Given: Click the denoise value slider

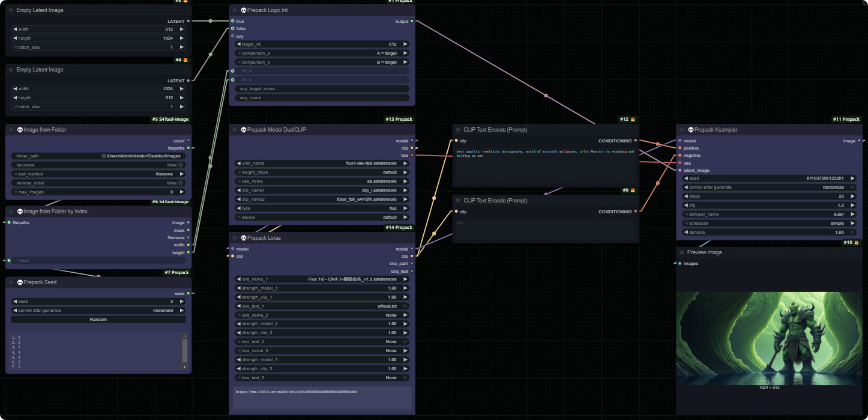Looking at the screenshot, I should [770, 232].
